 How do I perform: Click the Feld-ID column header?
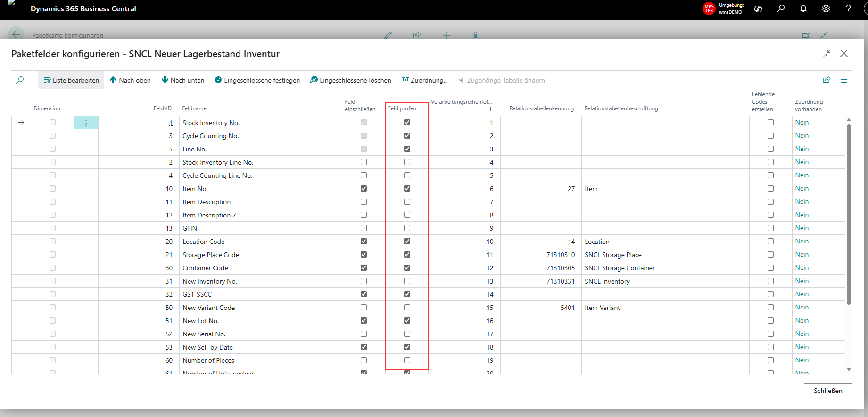163,108
